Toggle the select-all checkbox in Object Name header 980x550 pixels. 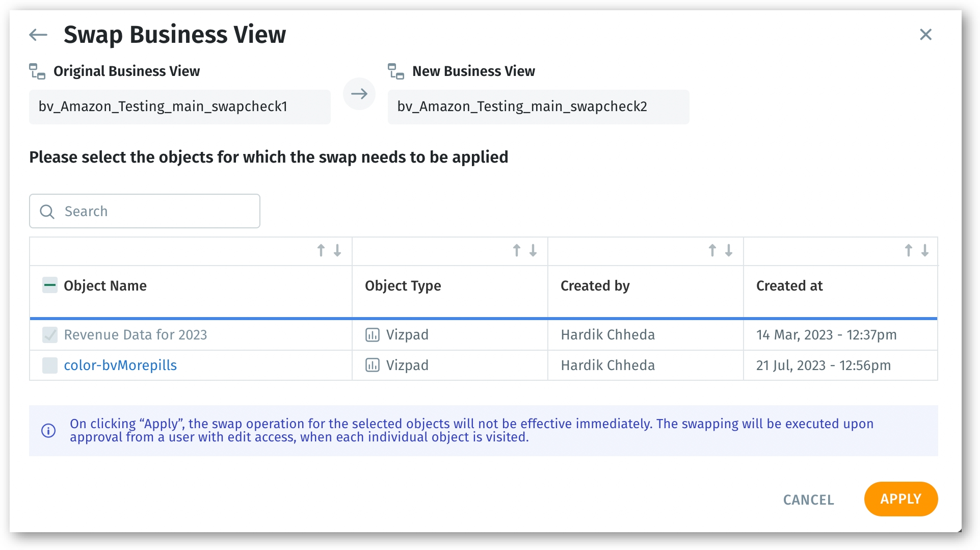coord(50,285)
